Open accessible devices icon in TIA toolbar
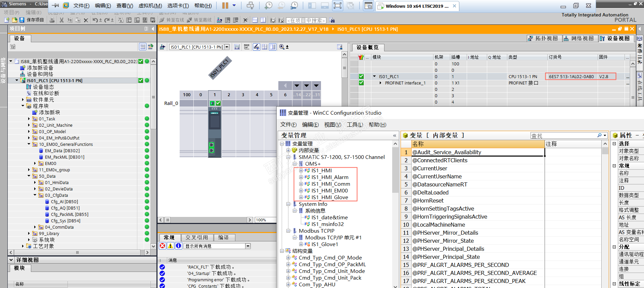This screenshot has width=644, height=288. point(220,20)
